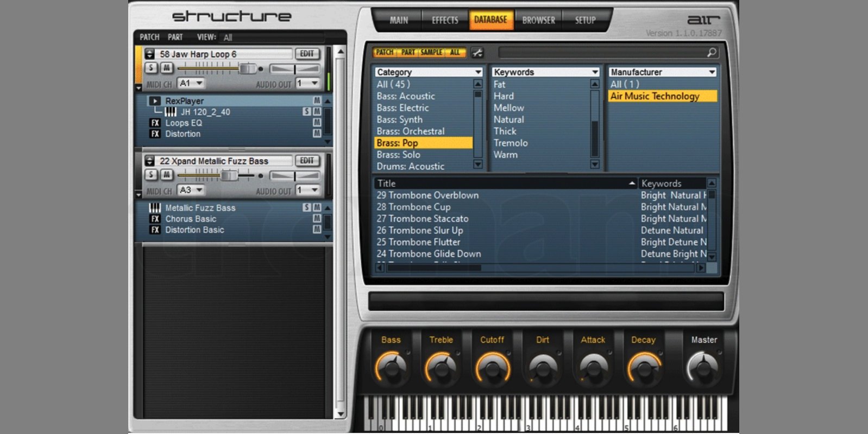Click the RexPlayer play icon
The width and height of the screenshot is (868, 434).
point(155,101)
